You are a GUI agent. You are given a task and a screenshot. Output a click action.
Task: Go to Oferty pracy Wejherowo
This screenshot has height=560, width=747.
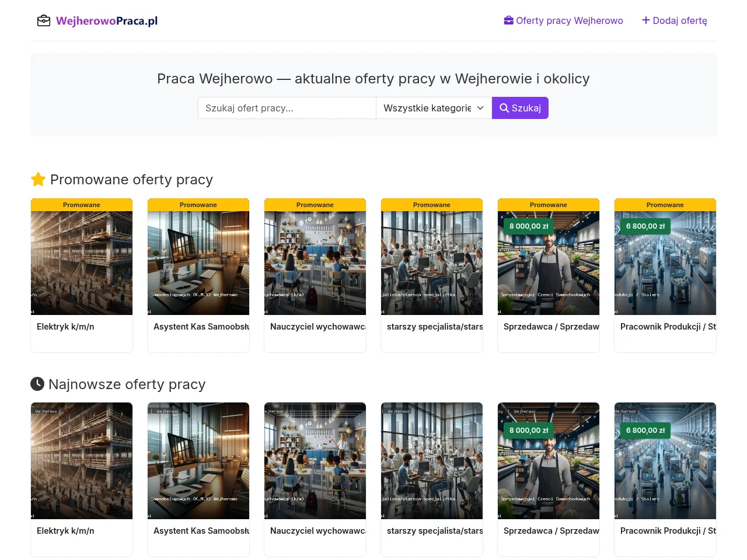pyautogui.click(x=564, y=20)
